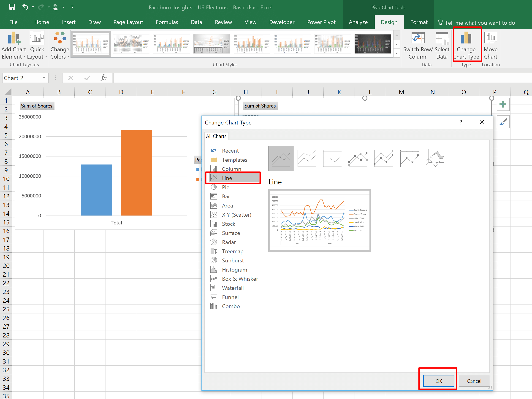Choose Line chart category
532x399 pixels.
(x=234, y=178)
